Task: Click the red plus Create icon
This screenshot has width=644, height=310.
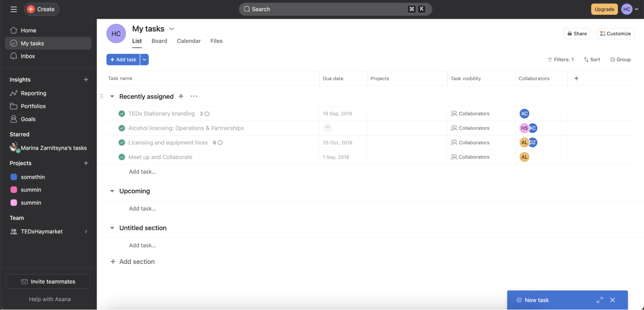Action: (31, 9)
